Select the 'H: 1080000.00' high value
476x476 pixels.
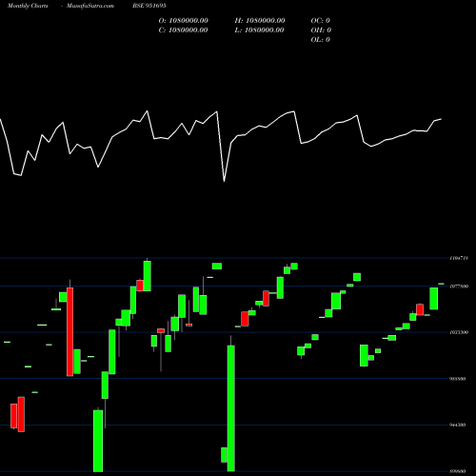pos(260,21)
